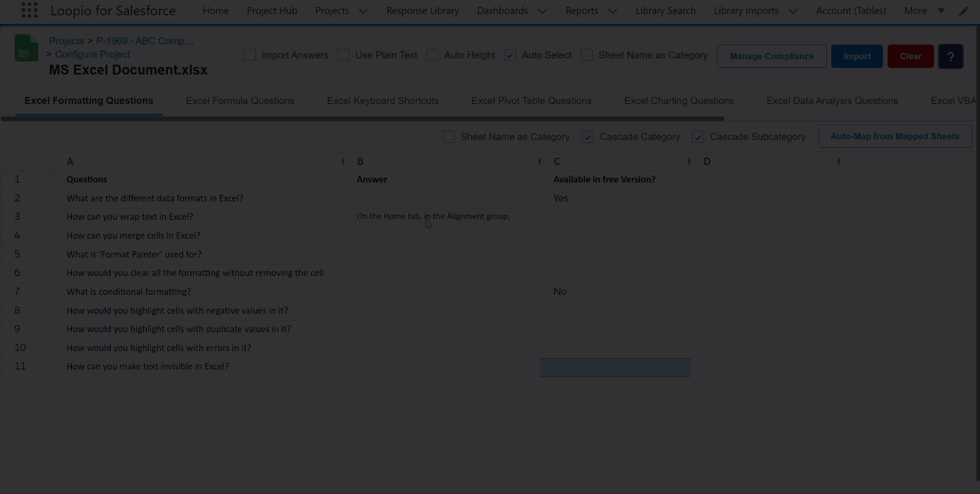
Task: Click the red Clear button
Action: tap(911, 56)
